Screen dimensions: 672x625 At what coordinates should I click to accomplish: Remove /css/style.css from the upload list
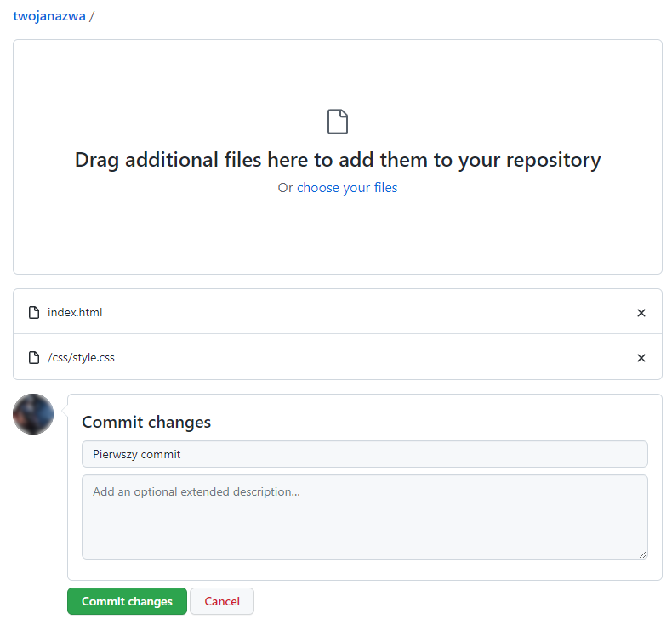pos(641,358)
